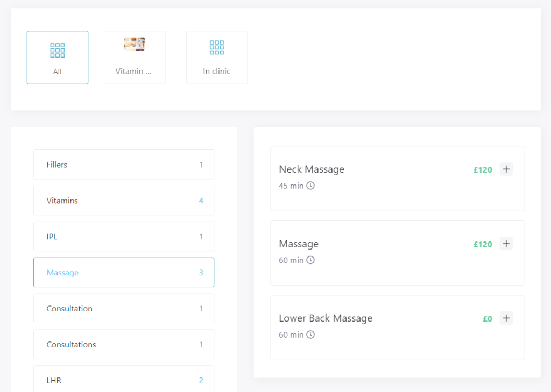Screen dimensions: 551x392
Task: Click the Lower Back Massage title
Action: (326, 318)
